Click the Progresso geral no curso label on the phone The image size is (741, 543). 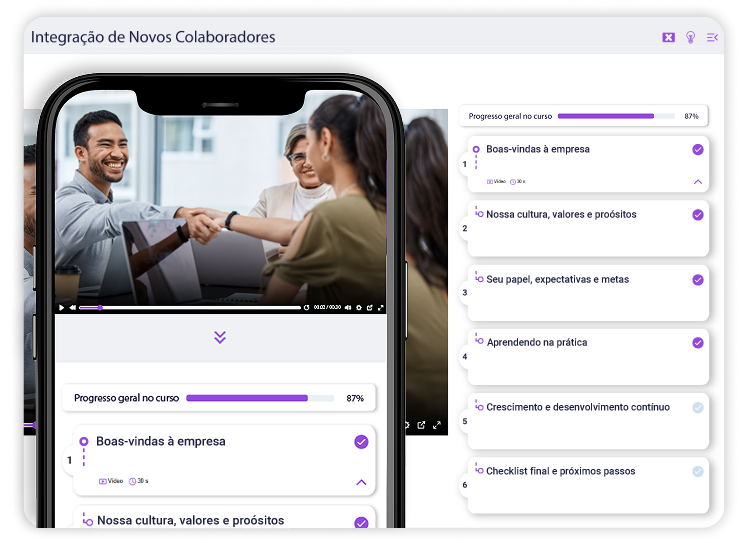coord(126,398)
